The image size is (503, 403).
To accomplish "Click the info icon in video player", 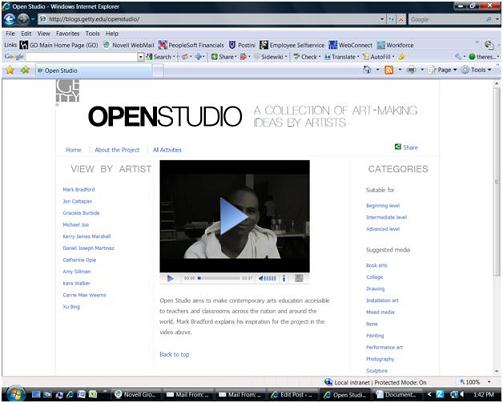I will coord(284,278).
